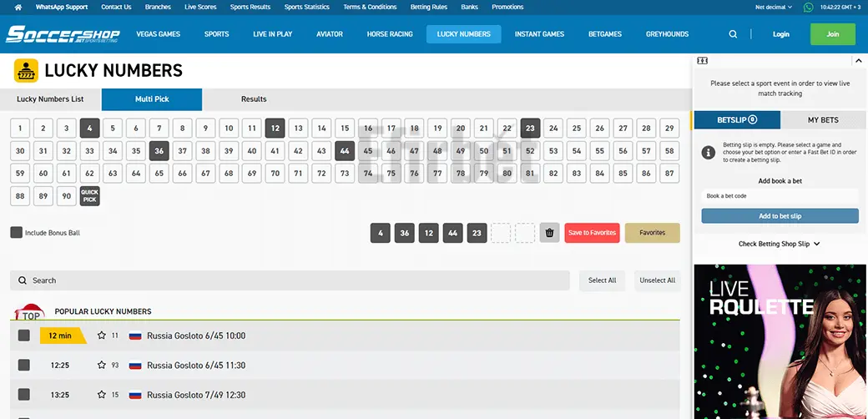Open the BETSLIP tab

737,119
